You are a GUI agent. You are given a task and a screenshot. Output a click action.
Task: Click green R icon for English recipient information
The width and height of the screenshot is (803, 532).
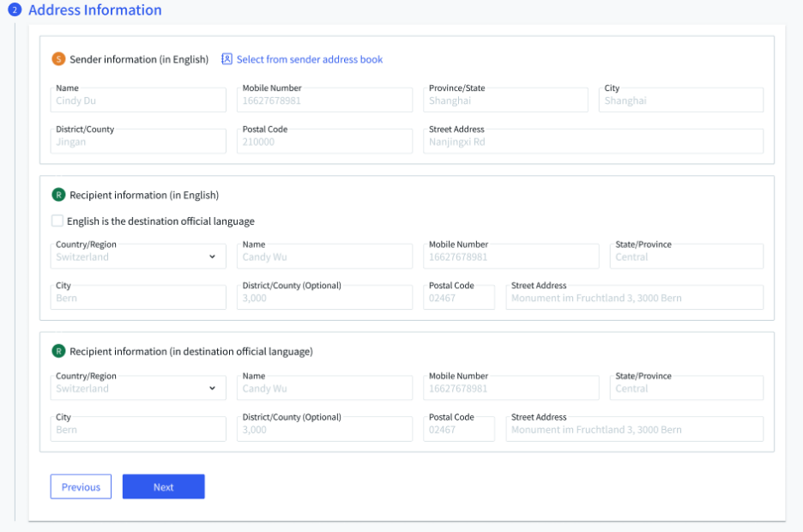click(58, 195)
